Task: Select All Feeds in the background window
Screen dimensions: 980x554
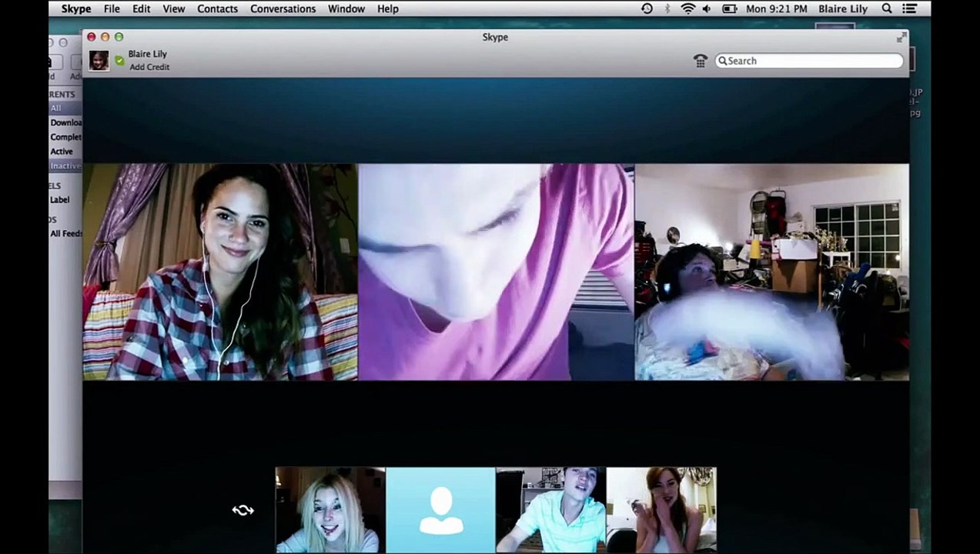Action: [x=65, y=234]
